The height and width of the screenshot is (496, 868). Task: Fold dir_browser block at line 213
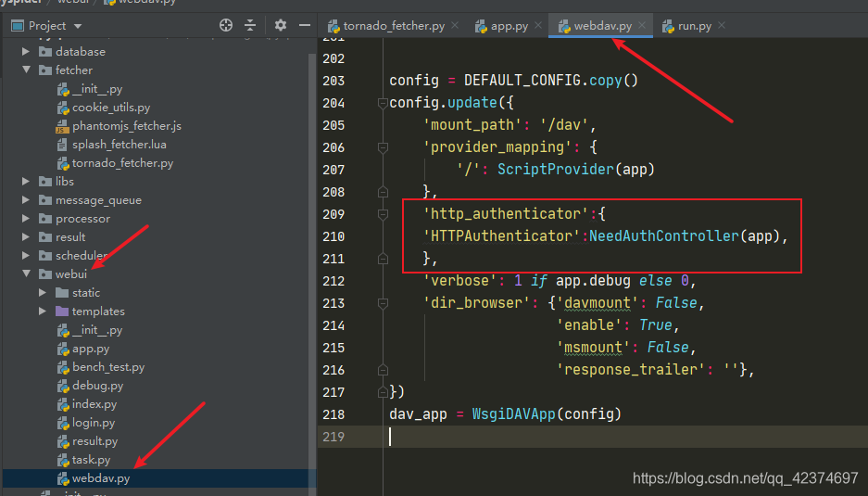click(383, 303)
